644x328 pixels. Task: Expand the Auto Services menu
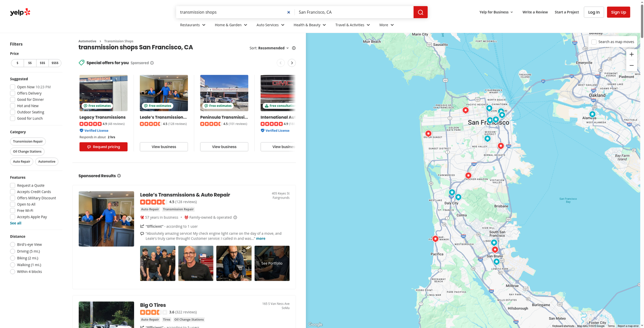[270, 25]
